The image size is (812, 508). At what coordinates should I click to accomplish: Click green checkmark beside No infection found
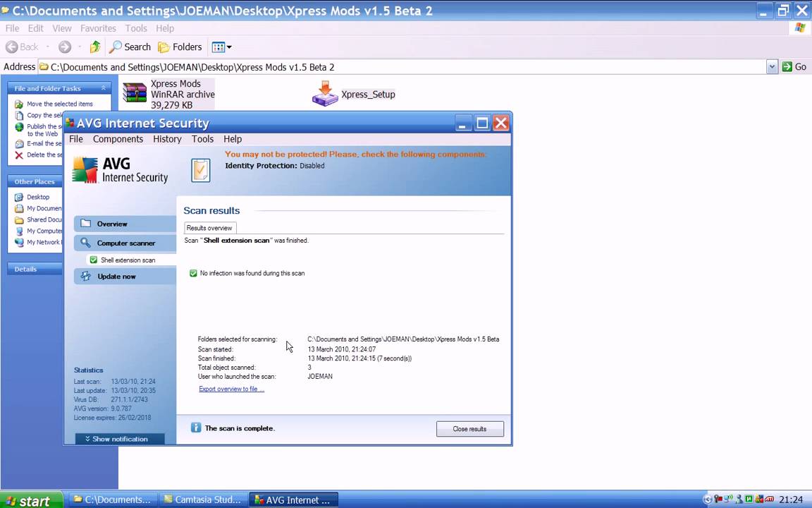[x=193, y=273]
